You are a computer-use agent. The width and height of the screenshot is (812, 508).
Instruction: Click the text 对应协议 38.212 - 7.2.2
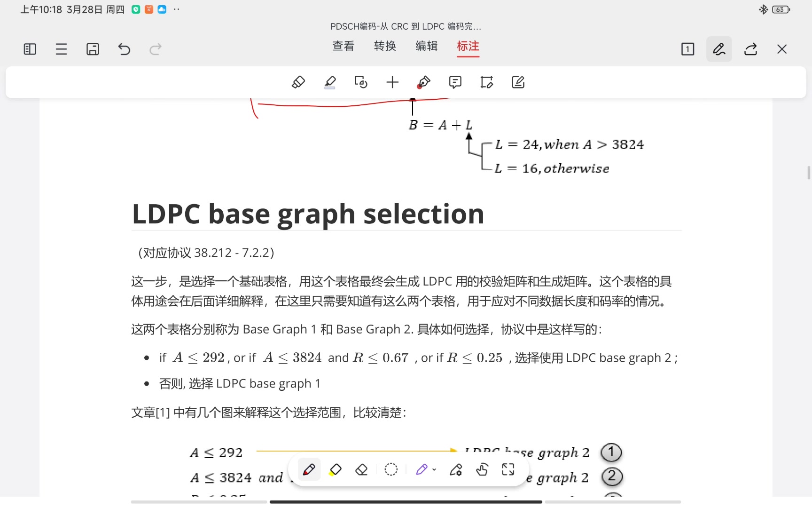206,253
